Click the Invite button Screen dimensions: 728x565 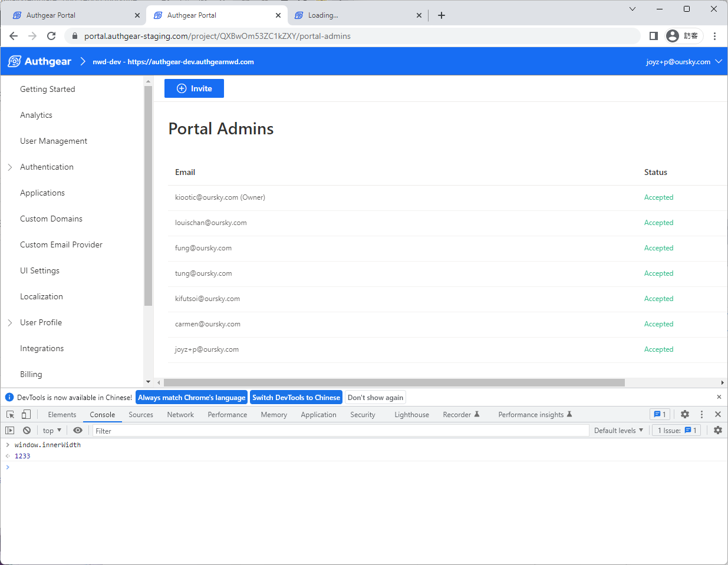point(194,88)
